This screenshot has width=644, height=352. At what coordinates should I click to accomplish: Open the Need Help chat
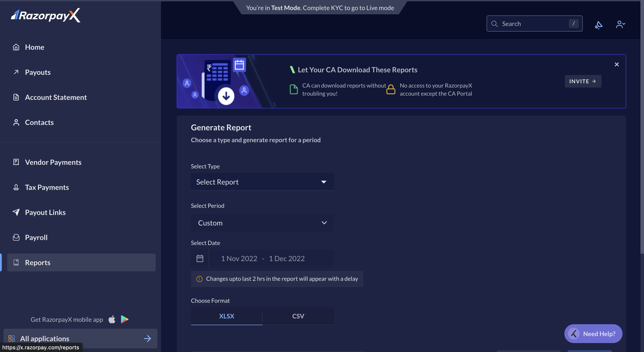click(593, 333)
